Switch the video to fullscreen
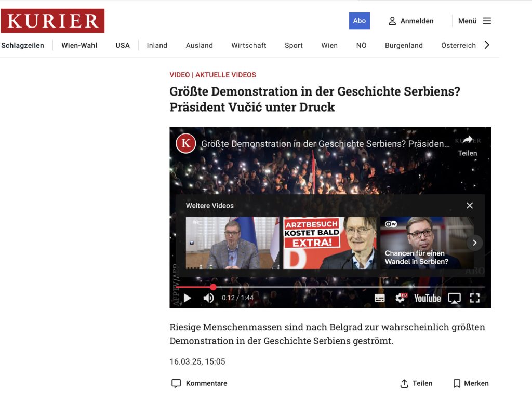Screen dimensions: 532x403 [x=475, y=298]
